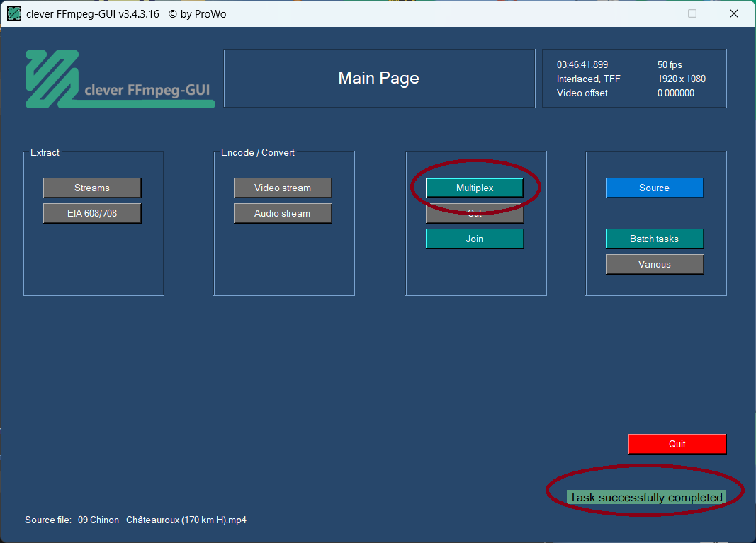Click the Video offset label
The width and height of the screenshot is (756, 543).
582,93
